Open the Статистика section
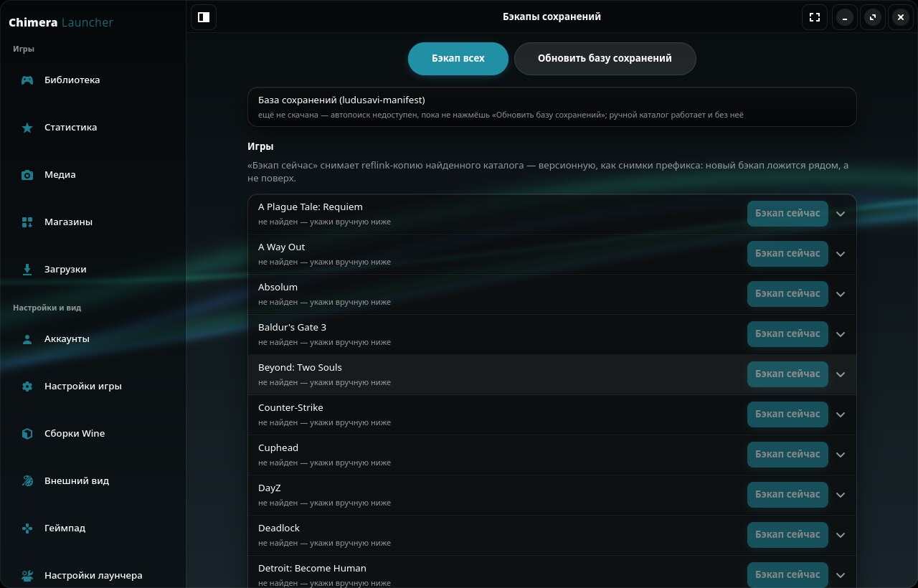 tap(93, 128)
